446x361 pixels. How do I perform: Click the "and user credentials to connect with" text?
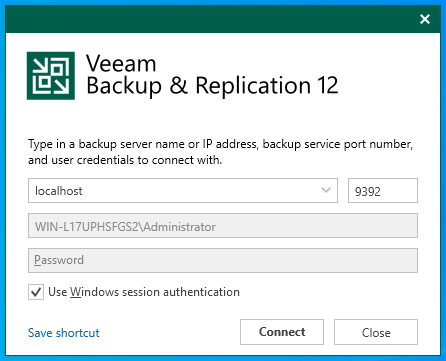pyautogui.click(x=125, y=160)
